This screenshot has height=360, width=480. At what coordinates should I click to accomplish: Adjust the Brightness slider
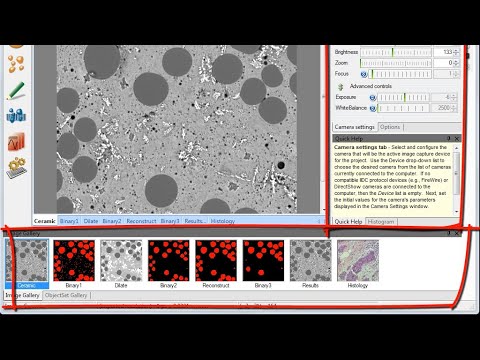coord(396,52)
